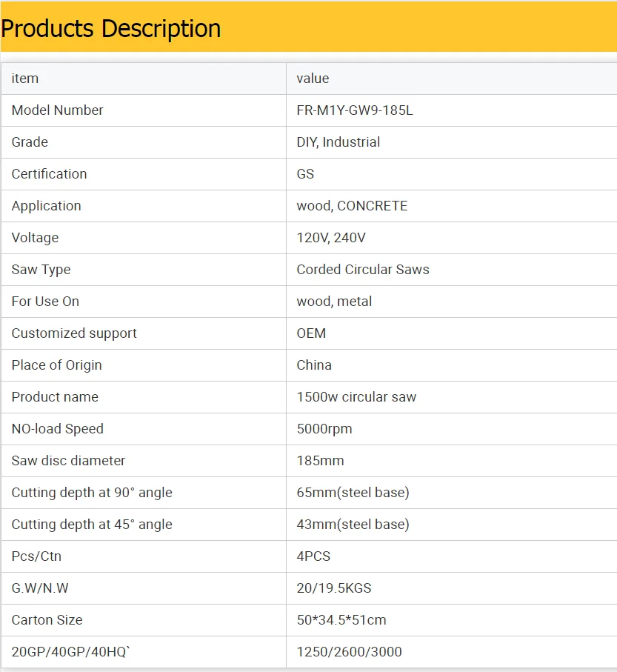Select the Certification row label
The height and width of the screenshot is (672, 617).
coord(49,174)
